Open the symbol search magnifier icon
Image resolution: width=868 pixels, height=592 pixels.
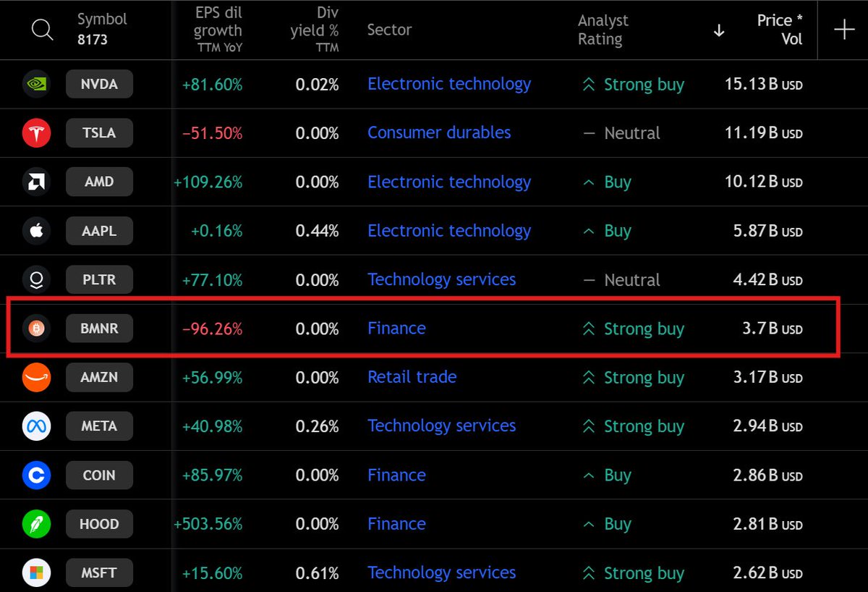(43, 30)
